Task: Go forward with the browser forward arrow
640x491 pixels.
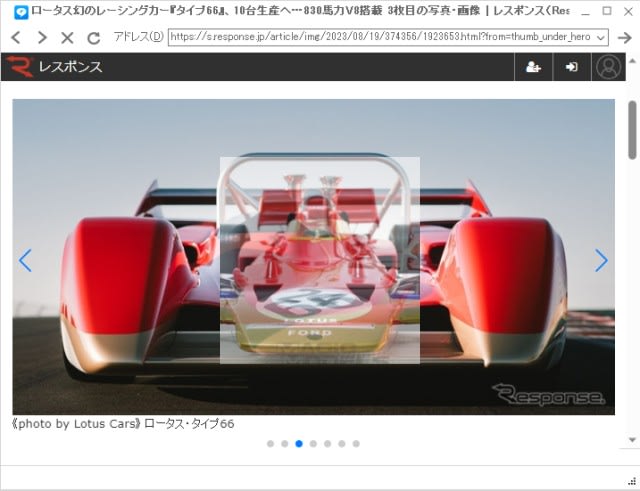Action: click(x=42, y=38)
